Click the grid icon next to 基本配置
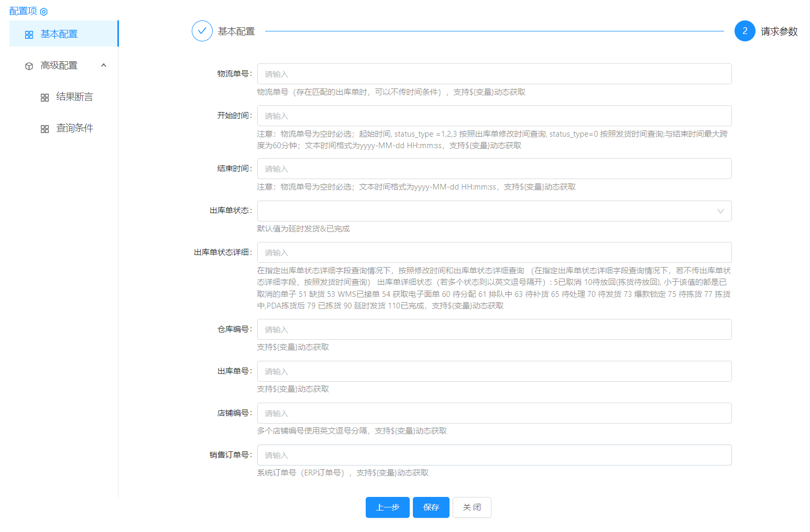 pyautogui.click(x=29, y=35)
